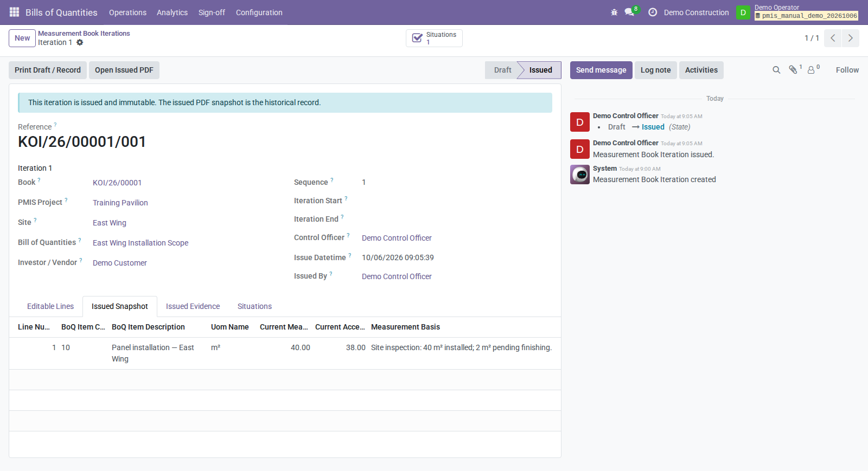Click the Issued status stage
This screenshot has width=868, height=471.
[540, 70]
